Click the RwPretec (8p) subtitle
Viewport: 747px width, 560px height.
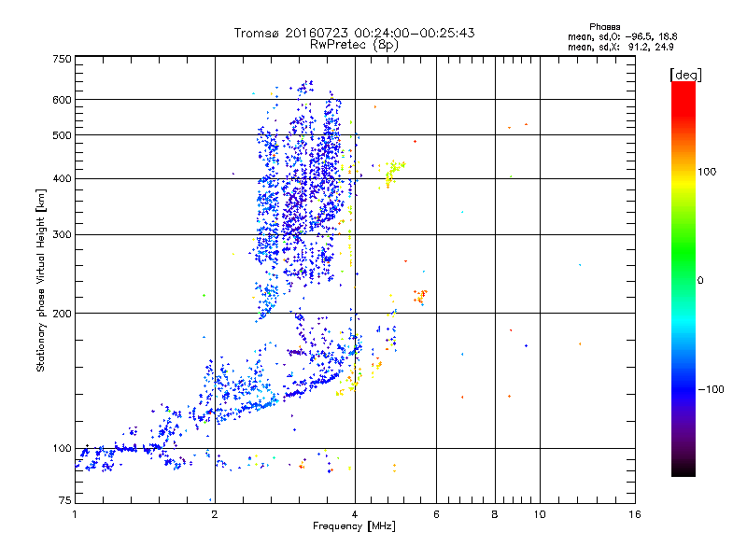(355, 45)
